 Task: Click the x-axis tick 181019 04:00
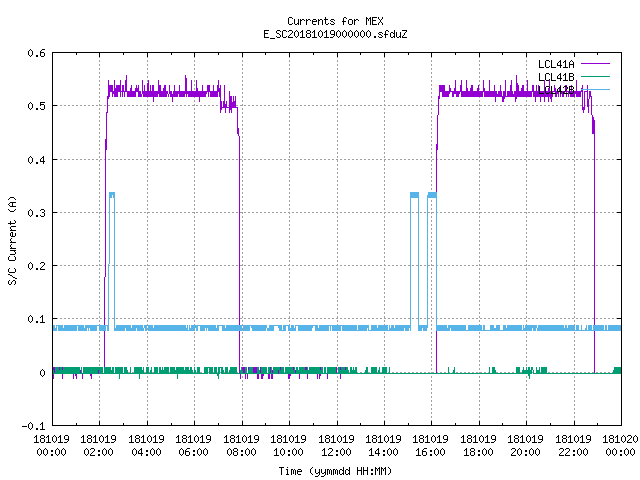pyautogui.click(x=146, y=445)
